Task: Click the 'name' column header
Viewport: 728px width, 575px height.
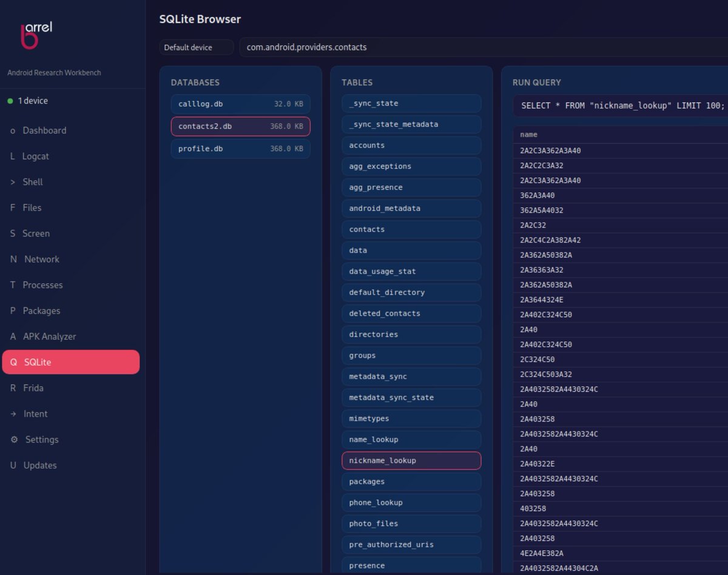Action: pos(528,135)
